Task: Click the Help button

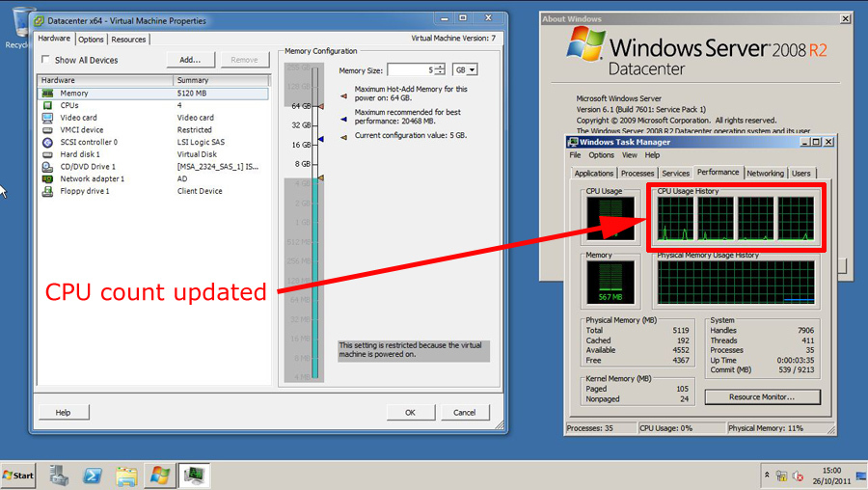Action: tap(63, 413)
